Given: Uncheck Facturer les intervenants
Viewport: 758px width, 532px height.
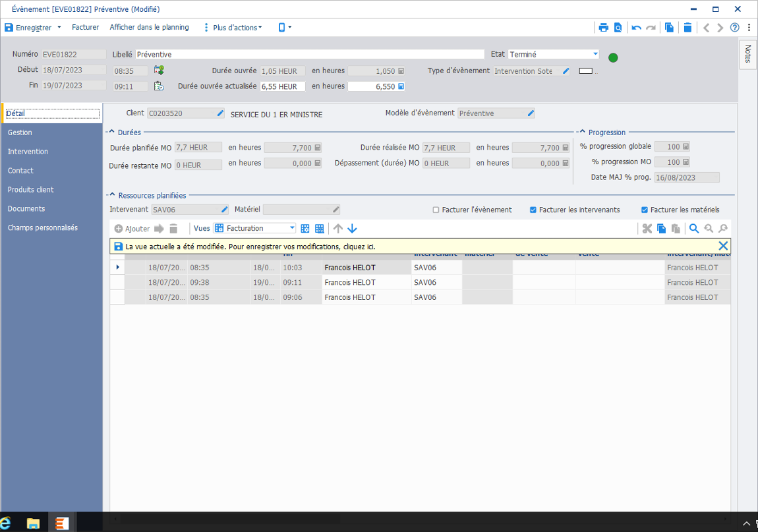Looking at the screenshot, I should pos(533,210).
